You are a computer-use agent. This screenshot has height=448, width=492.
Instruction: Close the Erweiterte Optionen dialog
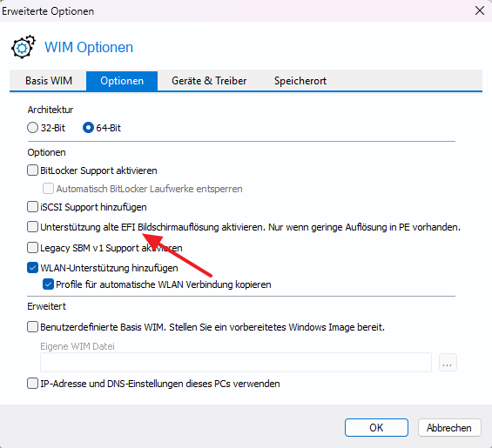480,10
